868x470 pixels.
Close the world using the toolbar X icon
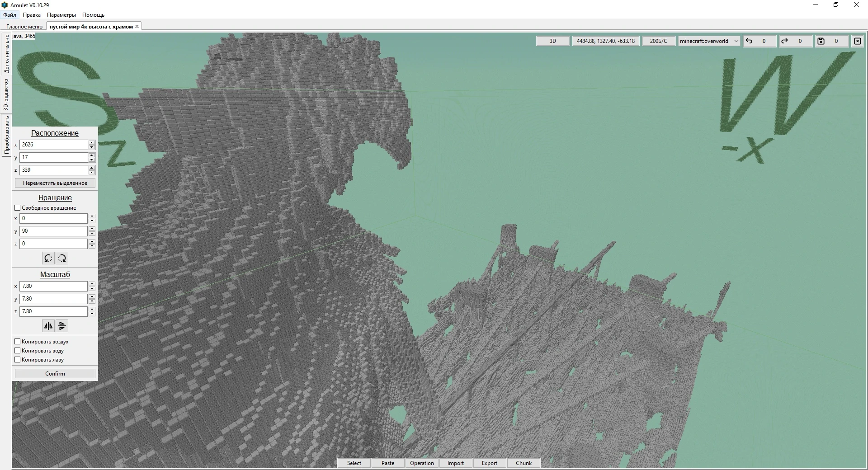(x=858, y=41)
